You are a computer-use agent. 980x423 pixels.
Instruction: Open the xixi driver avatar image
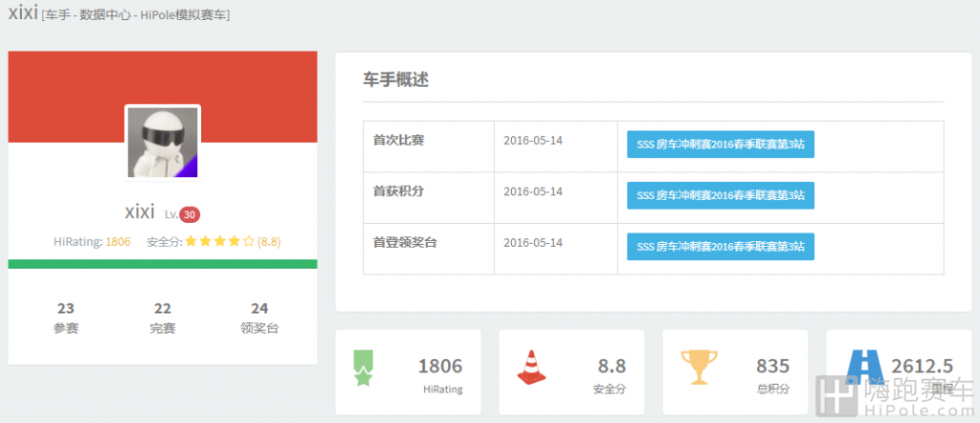(x=163, y=142)
